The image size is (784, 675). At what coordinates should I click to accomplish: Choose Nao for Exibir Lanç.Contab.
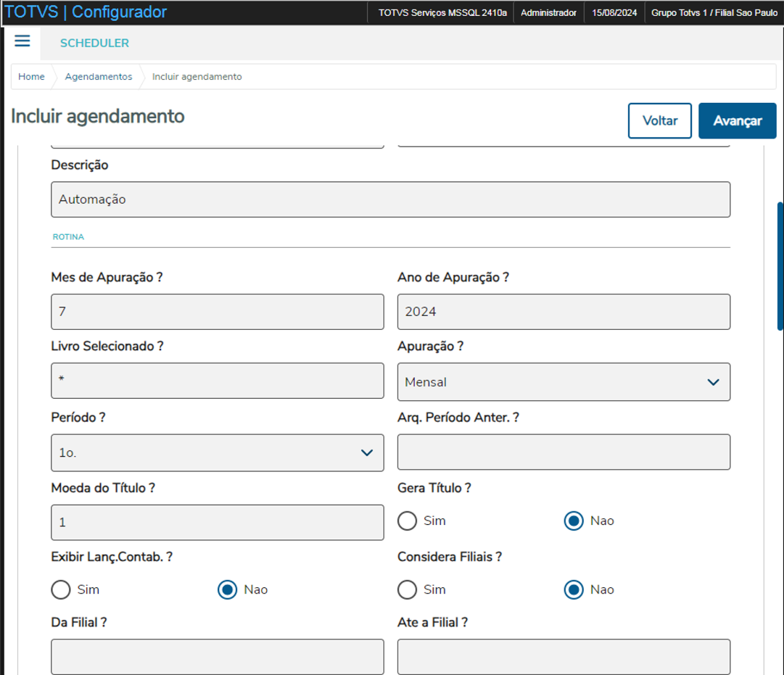228,589
